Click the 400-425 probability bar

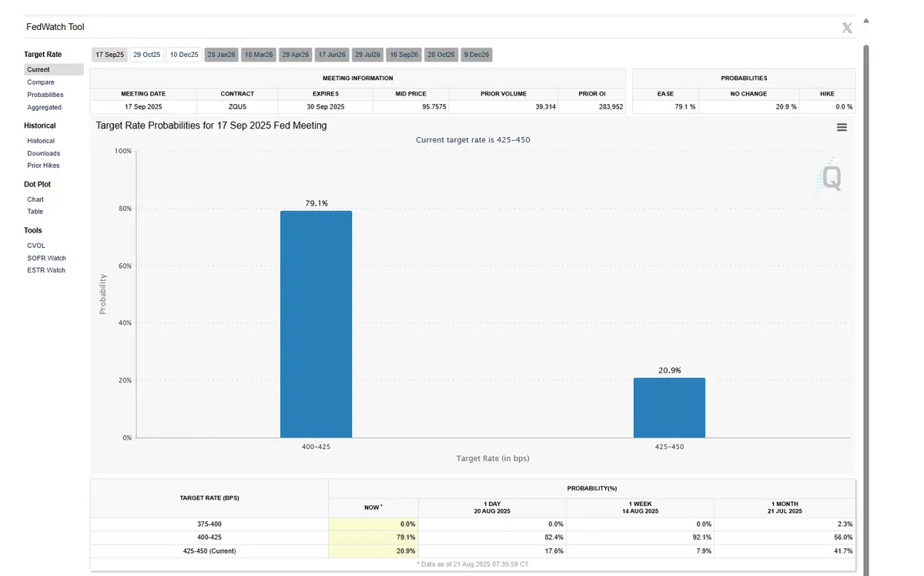(x=316, y=324)
